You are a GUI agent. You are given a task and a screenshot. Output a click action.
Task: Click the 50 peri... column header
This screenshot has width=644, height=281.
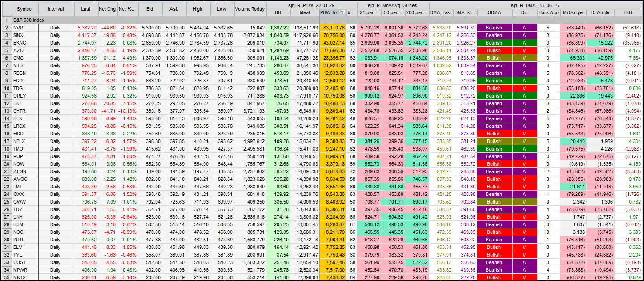pos(394,13)
